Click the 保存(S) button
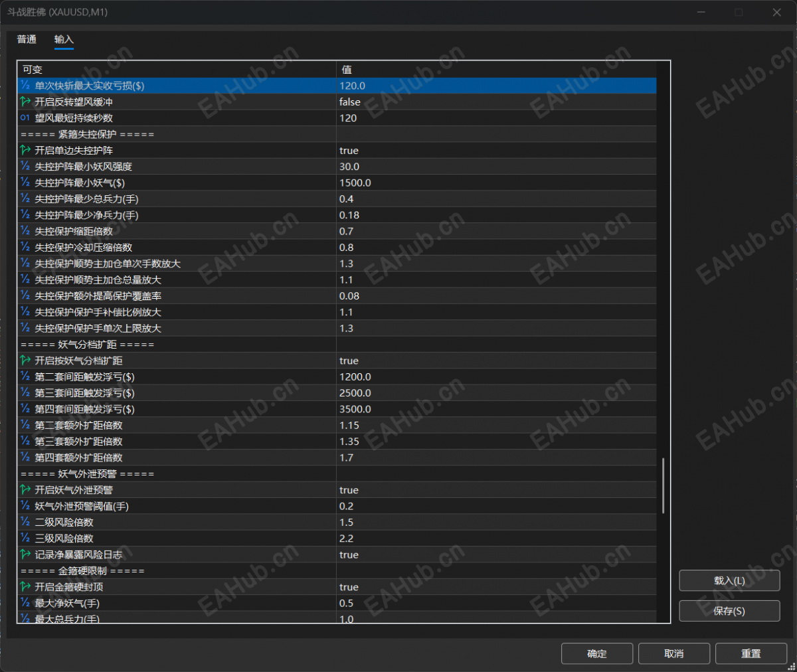 click(729, 611)
